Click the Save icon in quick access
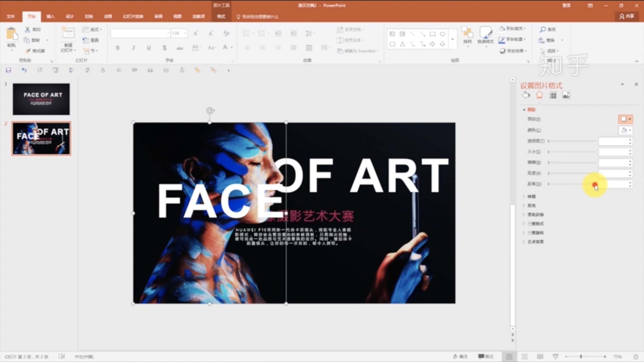The image size is (644, 362). coord(8,70)
